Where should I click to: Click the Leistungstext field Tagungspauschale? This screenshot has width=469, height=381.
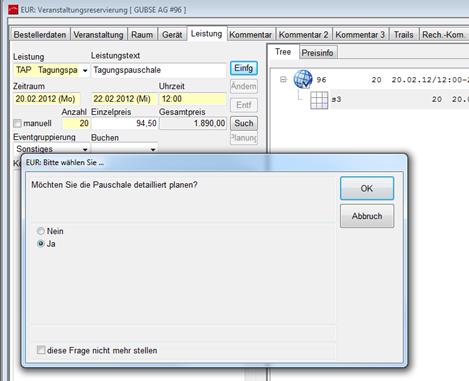click(159, 70)
